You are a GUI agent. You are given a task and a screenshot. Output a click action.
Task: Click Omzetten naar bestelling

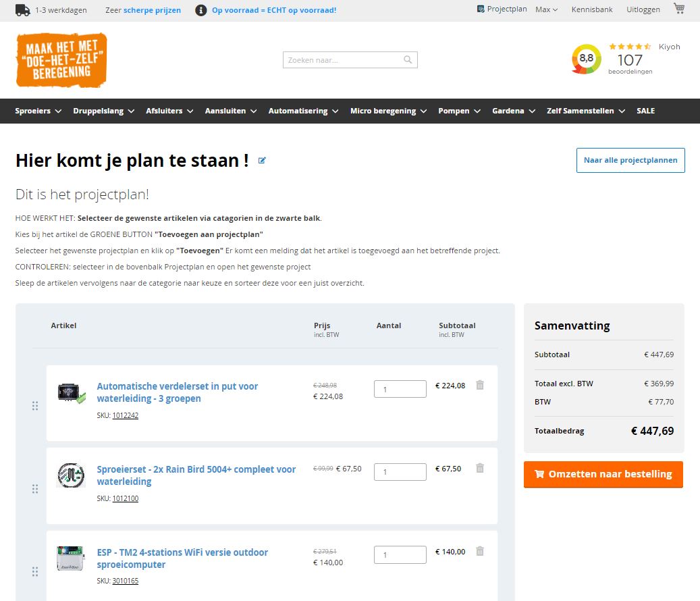[x=603, y=474]
